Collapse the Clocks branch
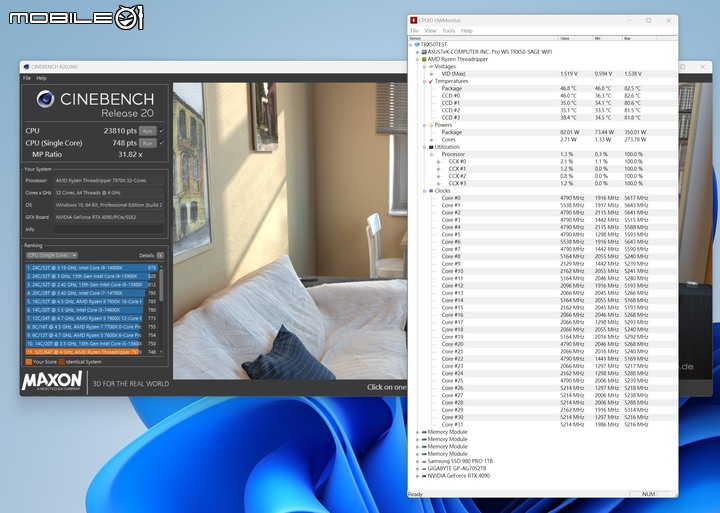 (x=424, y=191)
